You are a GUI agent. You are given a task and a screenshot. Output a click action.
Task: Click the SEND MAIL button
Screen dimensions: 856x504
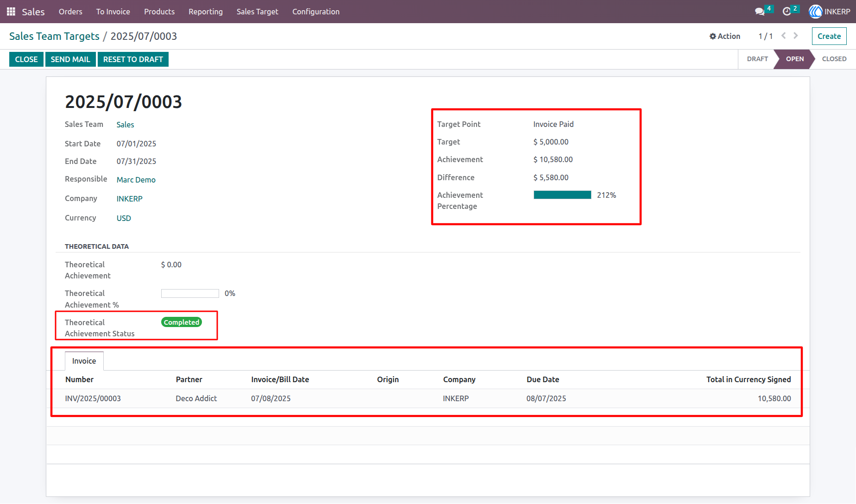pos(70,59)
